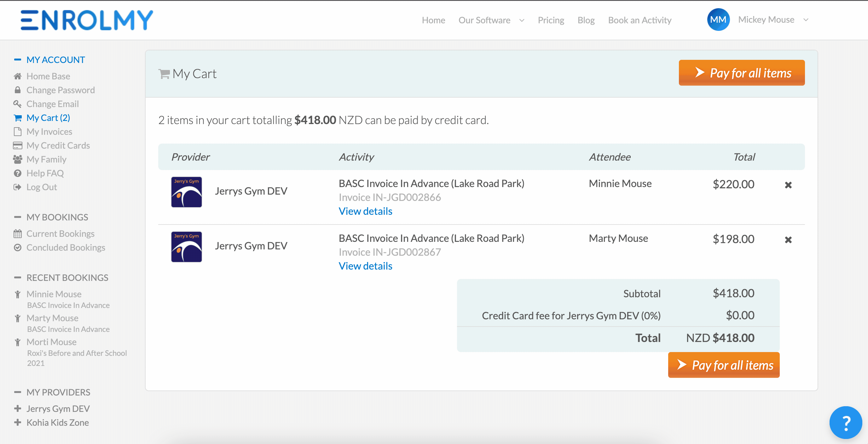Click bottom Pay for all items button
Screen dimensions: 868x444
pyautogui.click(x=724, y=365)
